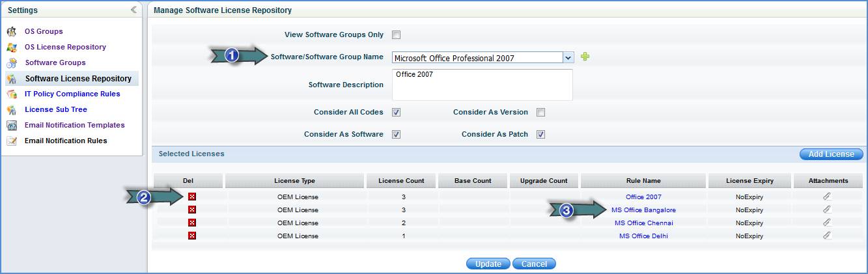
Task: Open Software Groups settings page
Action: [55, 62]
